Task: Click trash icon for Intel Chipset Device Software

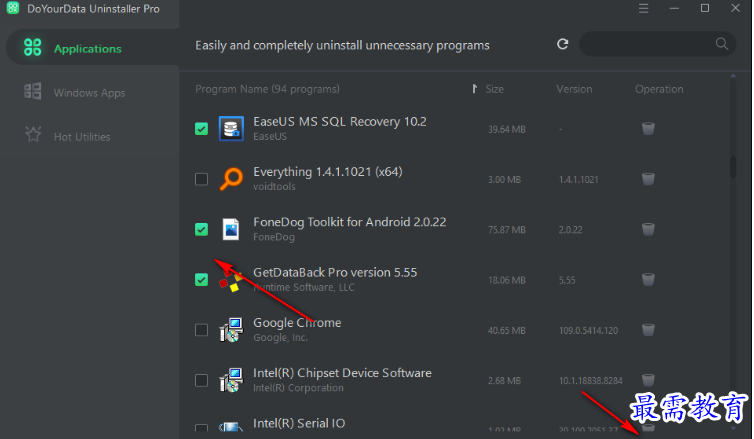Action: pos(648,380)
